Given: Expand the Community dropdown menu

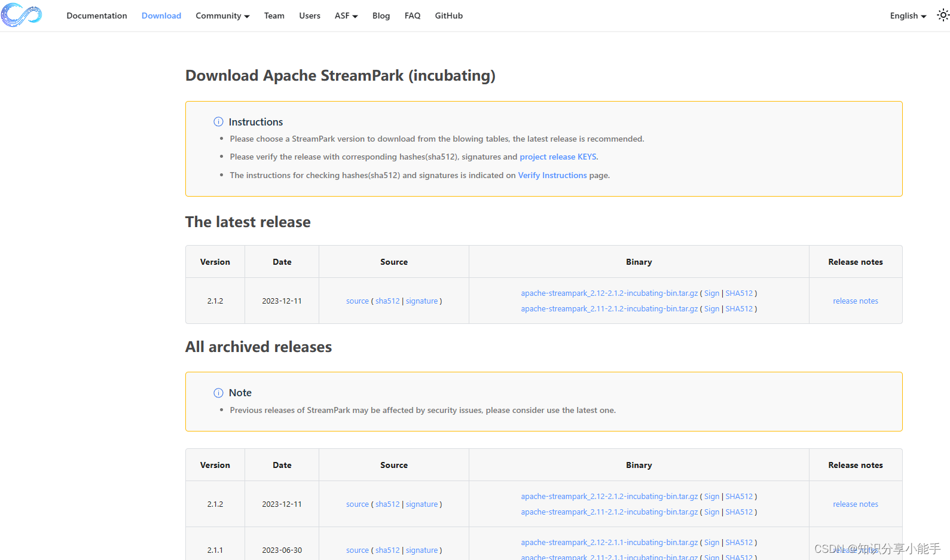Looking at the screenshot, I should 222,16.
